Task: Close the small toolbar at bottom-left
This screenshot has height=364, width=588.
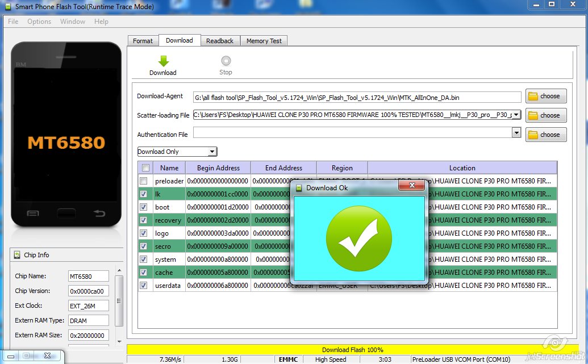Action: (48, 355)
